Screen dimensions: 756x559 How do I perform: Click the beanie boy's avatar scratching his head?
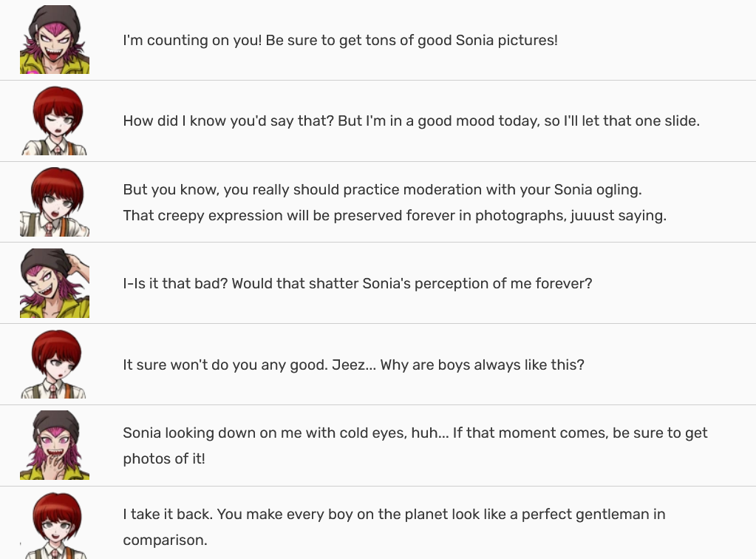coord(55,282)
